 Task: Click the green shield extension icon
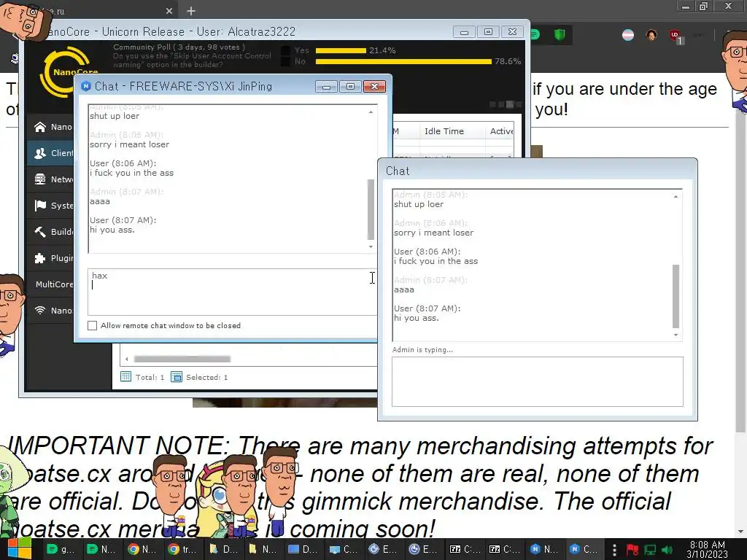(x=560, y=34)
